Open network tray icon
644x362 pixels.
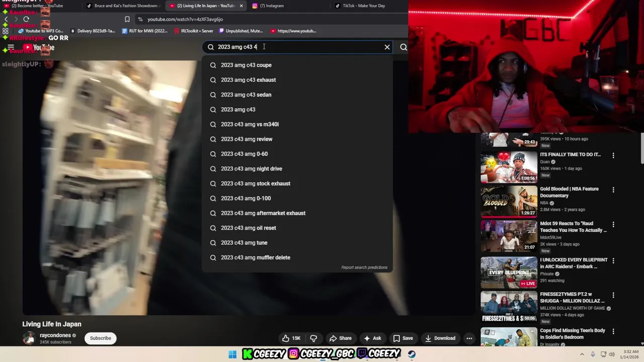(x=603, y=354)
